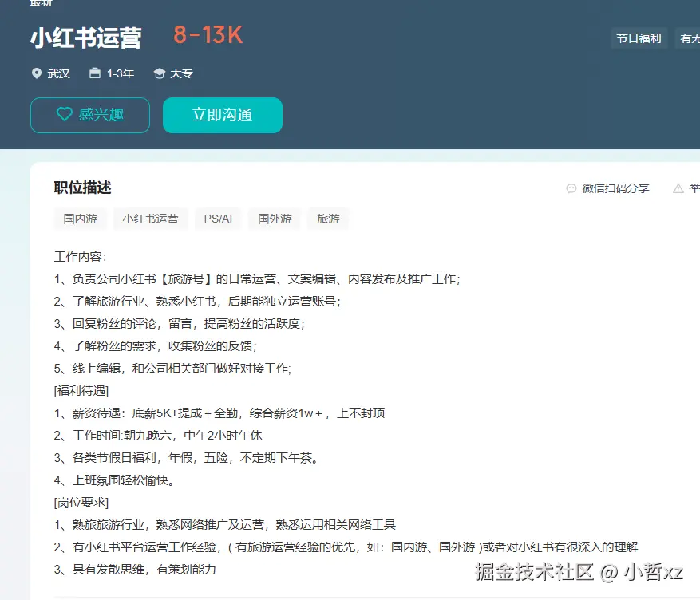
Task: Select the PS/AI tag
Action: (218, 219)
